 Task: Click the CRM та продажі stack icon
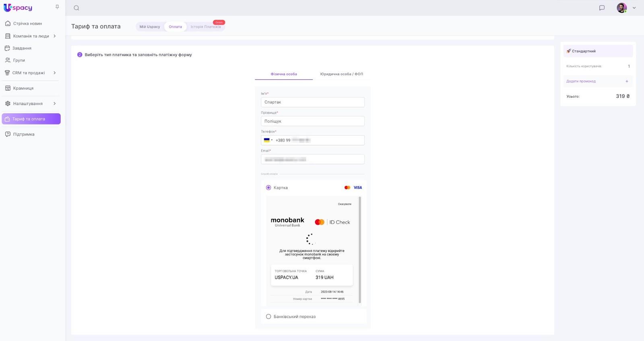point(7,73)
